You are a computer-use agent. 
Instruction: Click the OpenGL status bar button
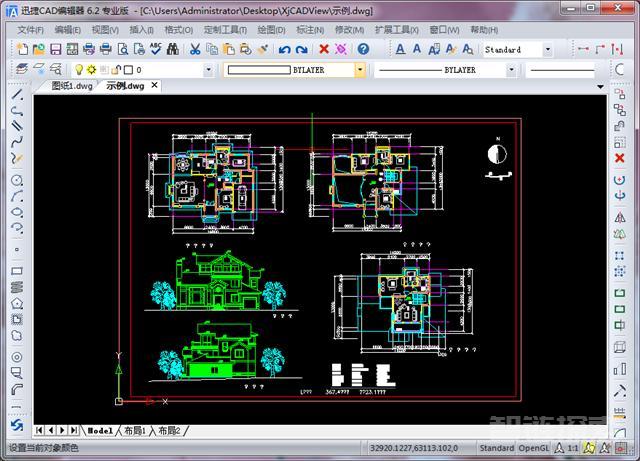pos(533,448)
